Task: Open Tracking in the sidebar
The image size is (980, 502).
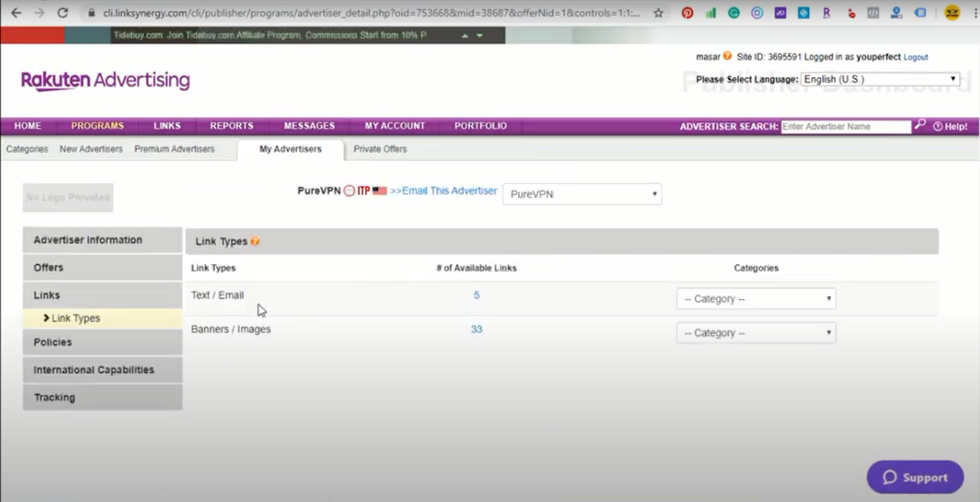Action: (x=102, y=398)
